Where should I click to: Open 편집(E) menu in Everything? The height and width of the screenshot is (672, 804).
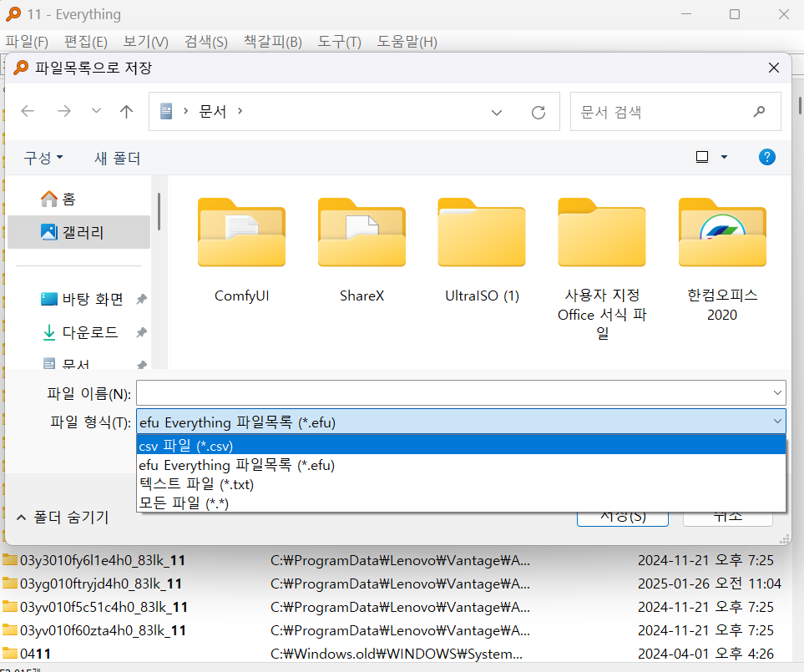pos(86,42)
